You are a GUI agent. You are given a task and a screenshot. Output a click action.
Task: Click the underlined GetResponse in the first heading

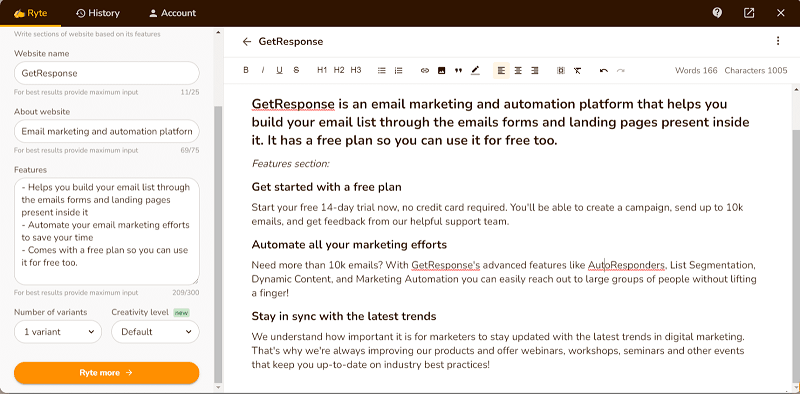pyautogui.click(x=293, y=104)
